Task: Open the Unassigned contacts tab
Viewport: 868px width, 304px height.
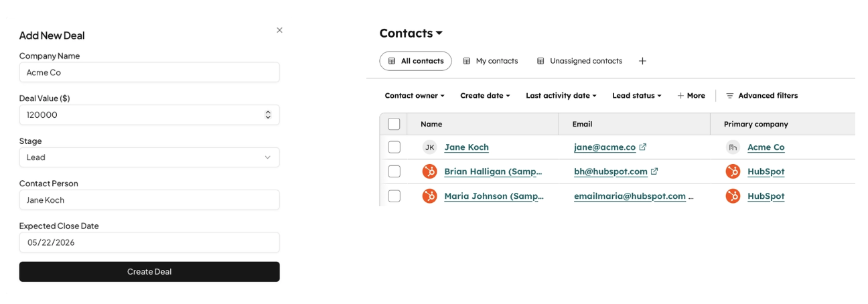Action: pyautogui.click(x=579, y=61)
